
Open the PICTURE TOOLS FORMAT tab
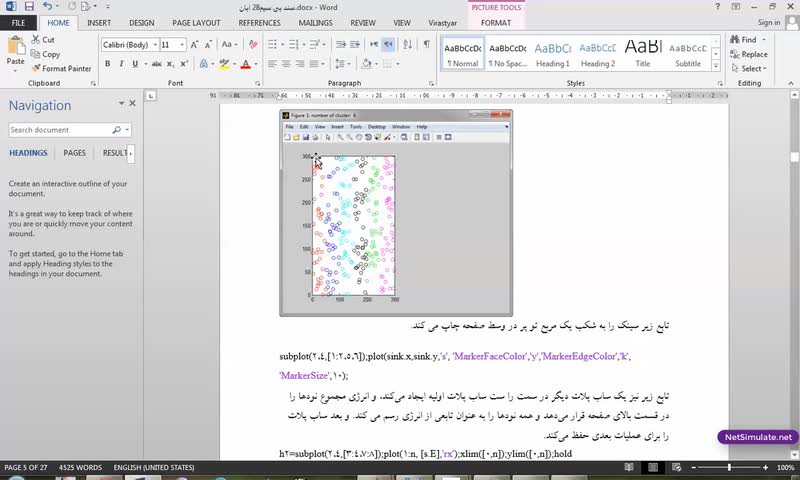496,23
